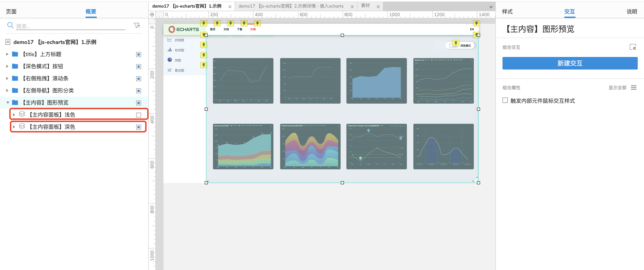The image size is (644, 270).
Task: Close the 素材 tab
Action: tap(378, 7)
